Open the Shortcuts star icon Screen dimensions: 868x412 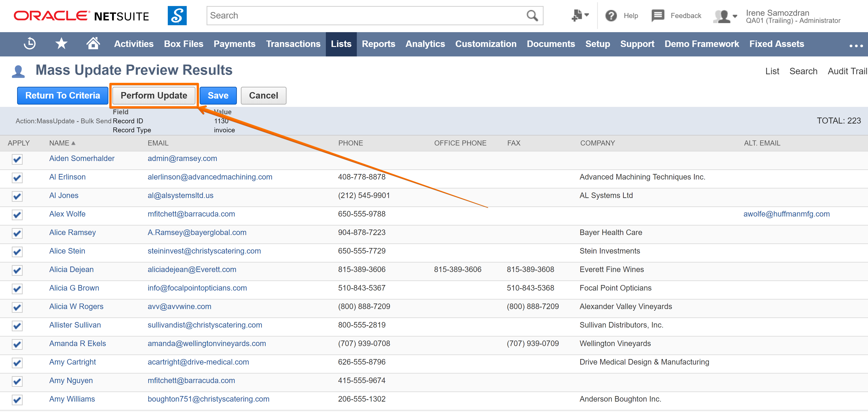click(61, 44)
